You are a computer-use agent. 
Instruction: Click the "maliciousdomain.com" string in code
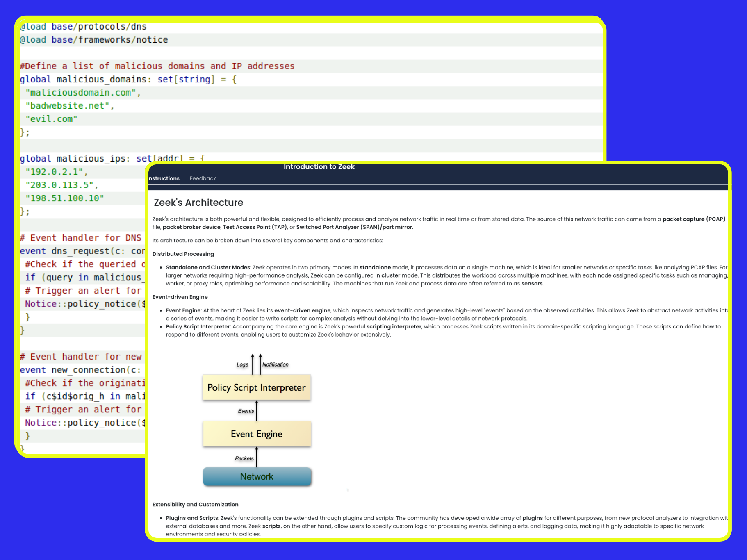(81, 93)
